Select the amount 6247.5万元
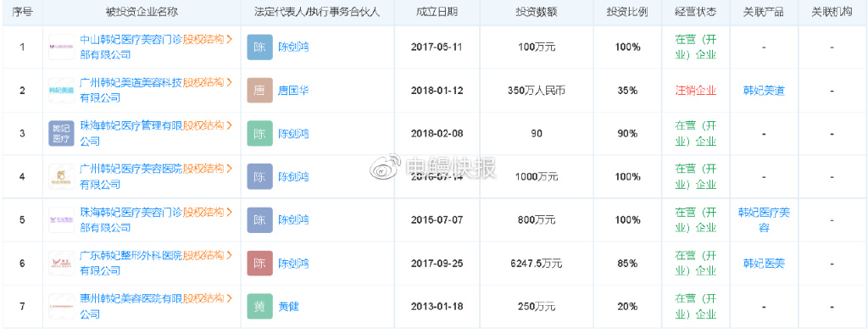 tap(537, 263)
